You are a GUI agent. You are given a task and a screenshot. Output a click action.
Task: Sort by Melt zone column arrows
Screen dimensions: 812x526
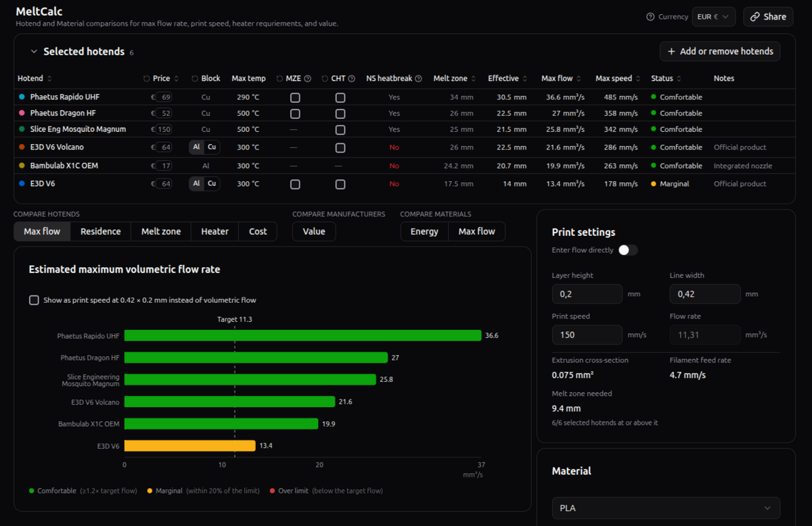(474, 79)
